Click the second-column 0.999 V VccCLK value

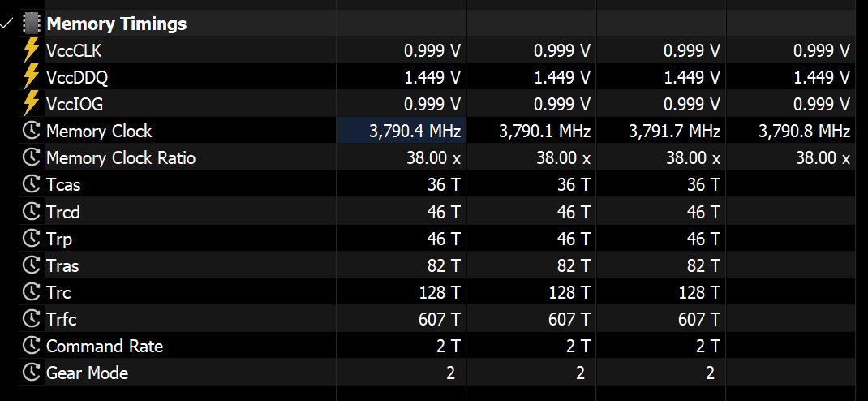(x=562, y=51)
